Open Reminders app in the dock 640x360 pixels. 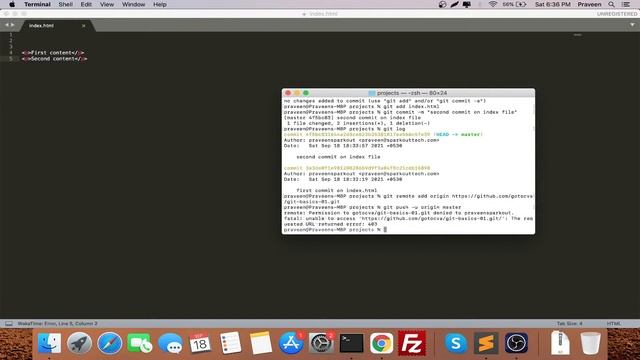point(231,343)
